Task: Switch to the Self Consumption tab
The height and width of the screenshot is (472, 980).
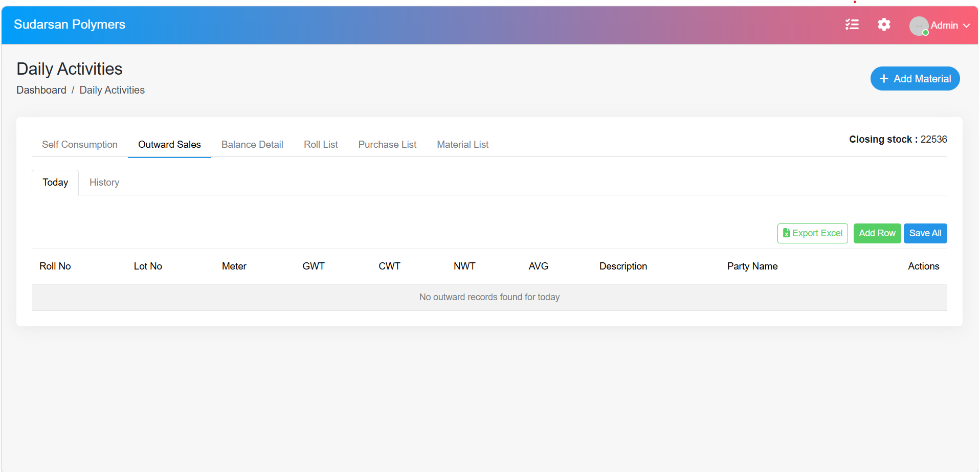Action: tap(80, 145)
